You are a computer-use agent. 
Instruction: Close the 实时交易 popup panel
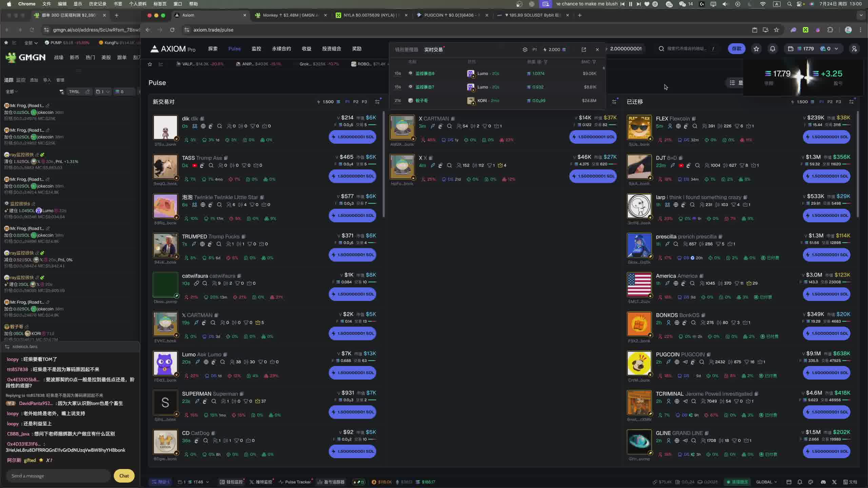(x=597, y=49)
